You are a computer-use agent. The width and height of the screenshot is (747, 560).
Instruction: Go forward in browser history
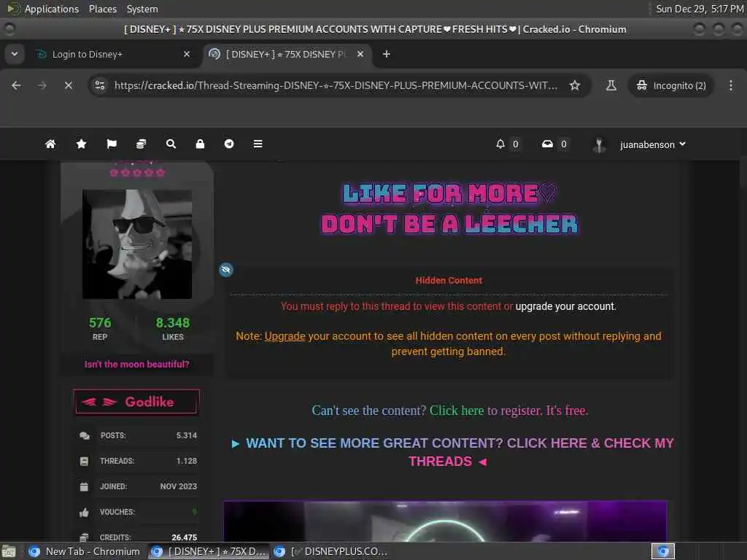coord(42,85)
